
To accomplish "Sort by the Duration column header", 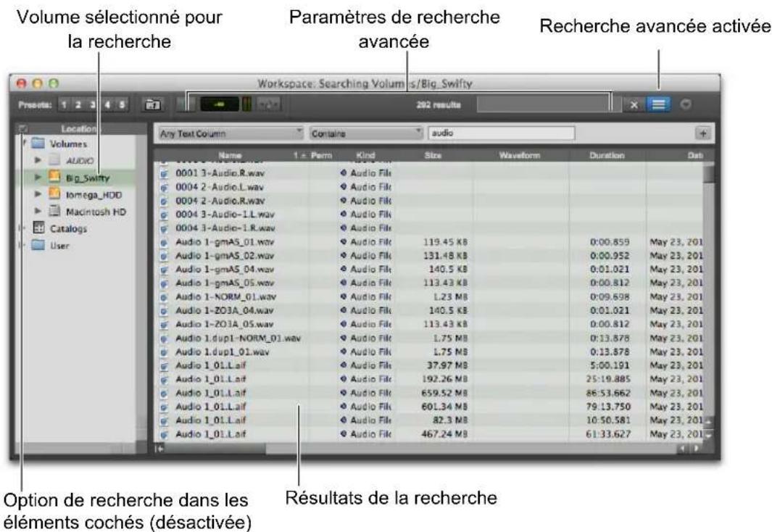I will point(607,156).
